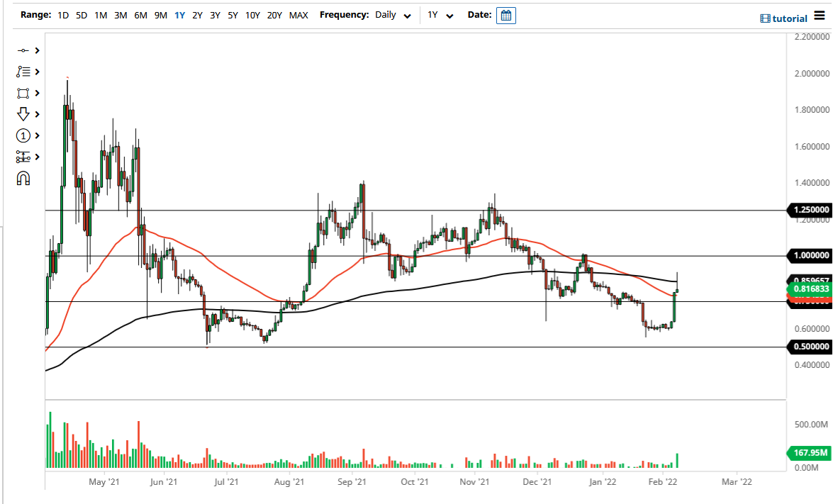Choose the arrow marker annotation tool

coord(22,114)
